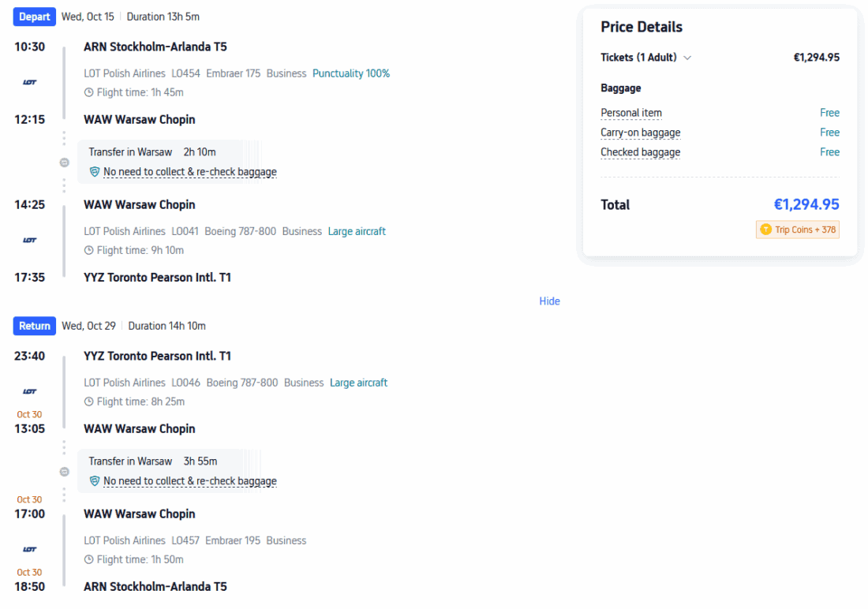Click LOT airline logo beside flight LO457

pyautogui.click(x=30, y=550)
